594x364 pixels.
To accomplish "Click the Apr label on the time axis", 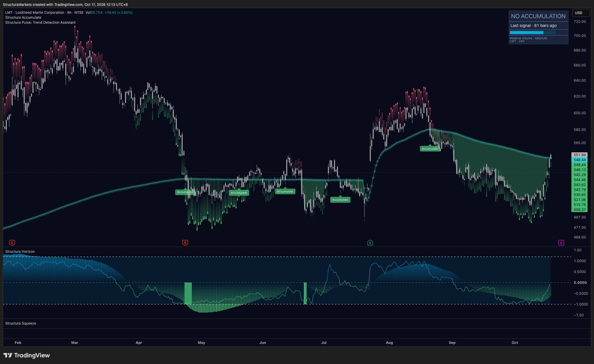I will (139, 343).
